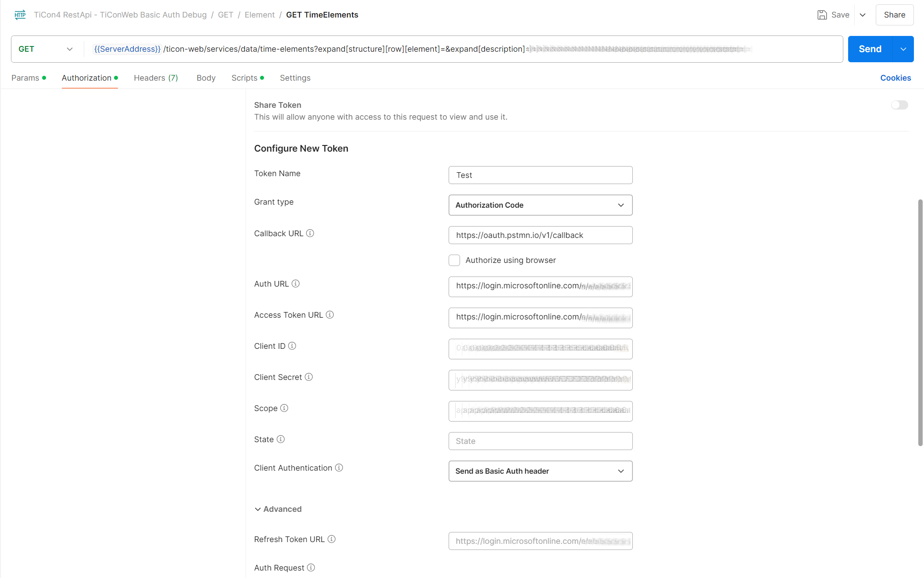Click info icon next to Auth URL

296,284
